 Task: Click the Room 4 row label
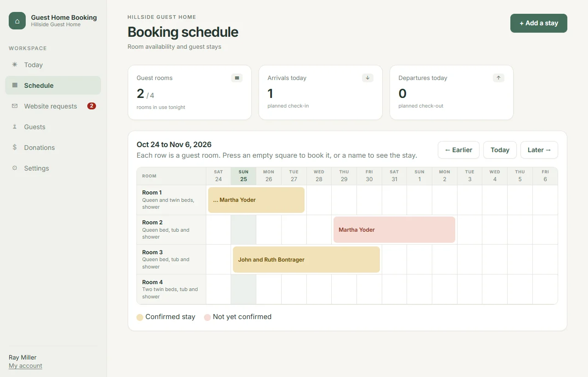[x=171, y=290]
